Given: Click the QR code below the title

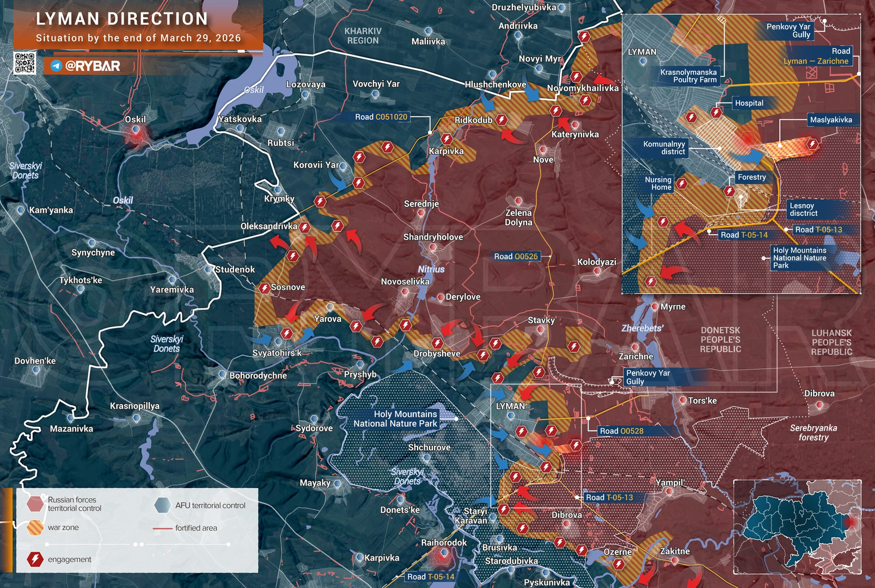Looking at the screenshot, I should [x=25, y=63].
